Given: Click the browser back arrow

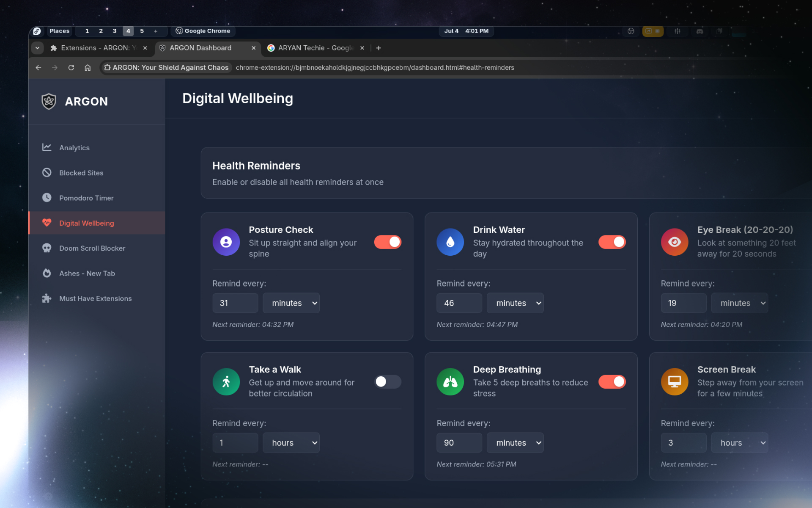Looking at the screenshot, I should [38, 67].
